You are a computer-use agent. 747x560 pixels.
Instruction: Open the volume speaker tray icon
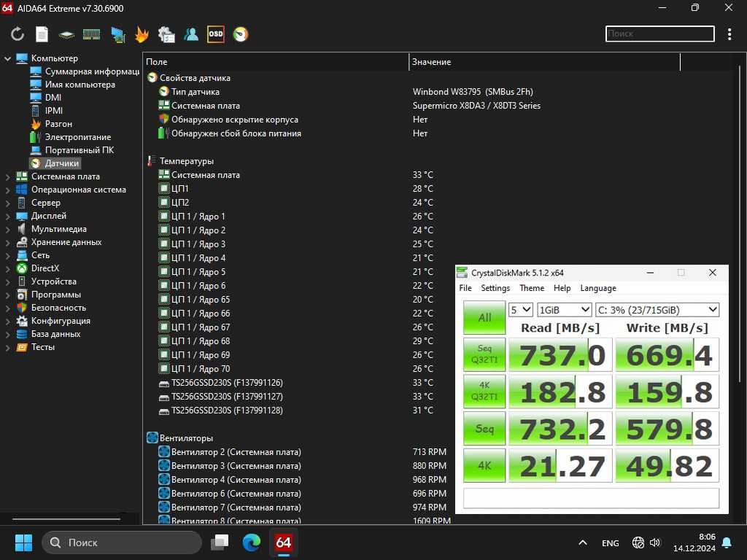[x=655, y=542]
